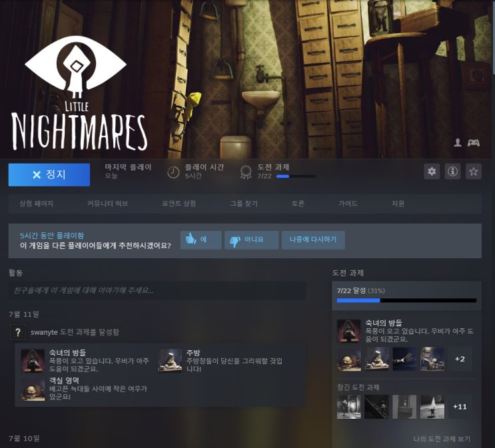495x448 pixels.
Task: Open the 커뮤니티 허브 tab
Action: [x=108, y=204]
